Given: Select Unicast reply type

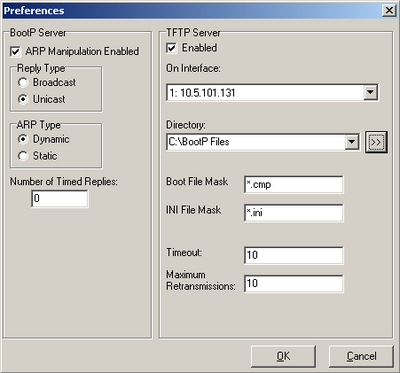Looking at the screenshot, I should point(23,99).
